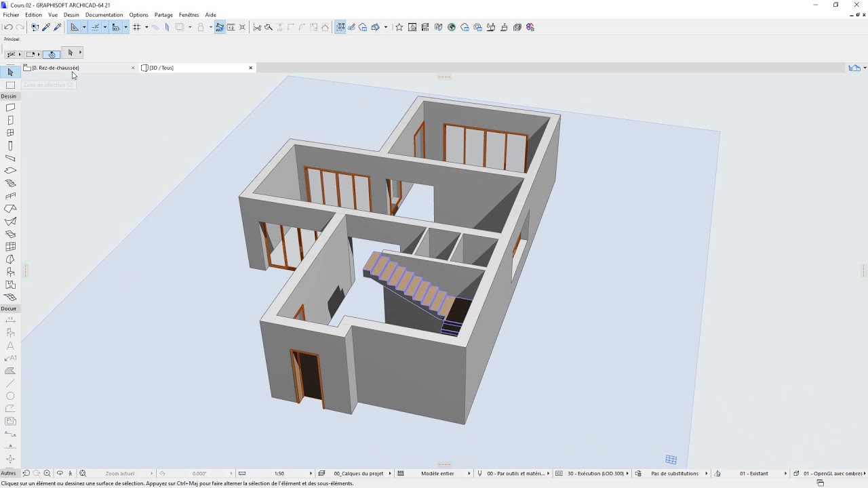Viewport: 868px width, 488px height.
Task: Toggle the snap grid button
Action: [x=136, y=27]
